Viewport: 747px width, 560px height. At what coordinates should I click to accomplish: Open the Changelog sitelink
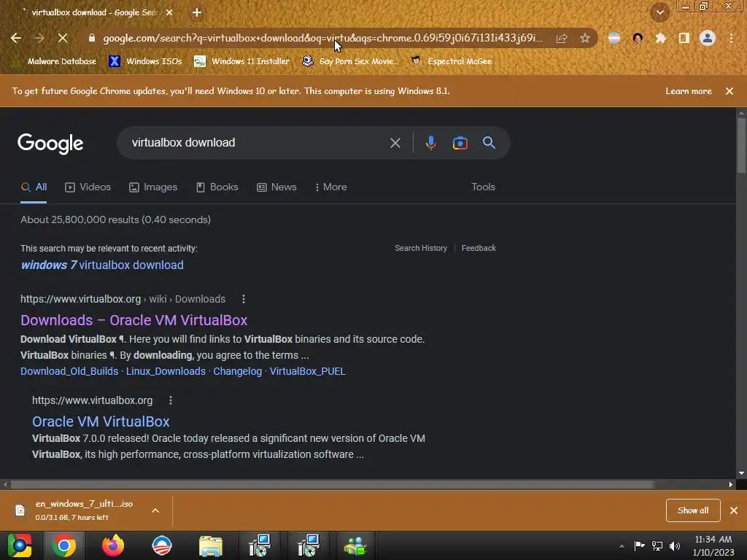(x=237, y=371)
